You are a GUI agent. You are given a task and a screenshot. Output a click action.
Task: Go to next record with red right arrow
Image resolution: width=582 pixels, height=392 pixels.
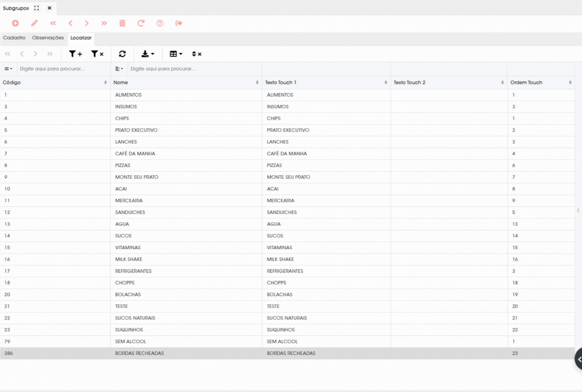pos(87,23)
